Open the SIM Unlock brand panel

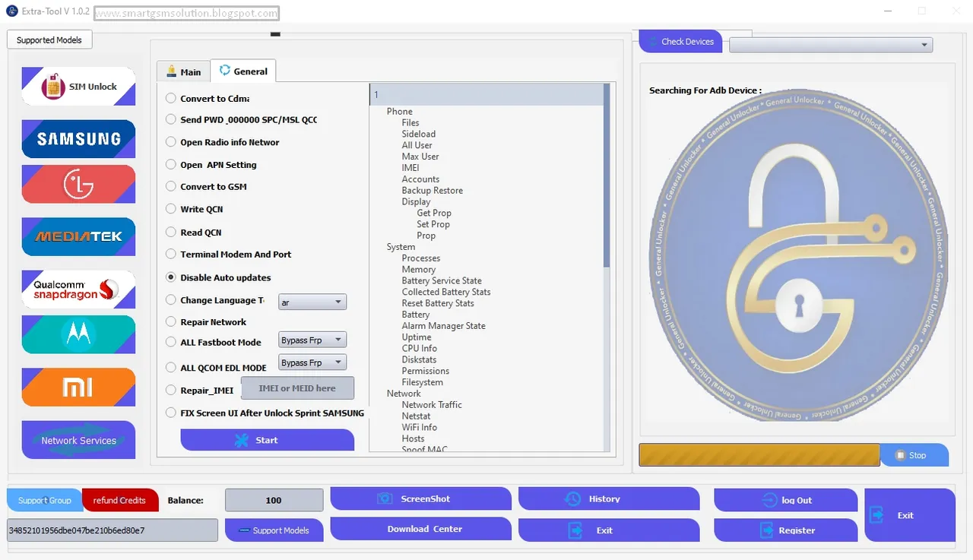pos(78,87)
